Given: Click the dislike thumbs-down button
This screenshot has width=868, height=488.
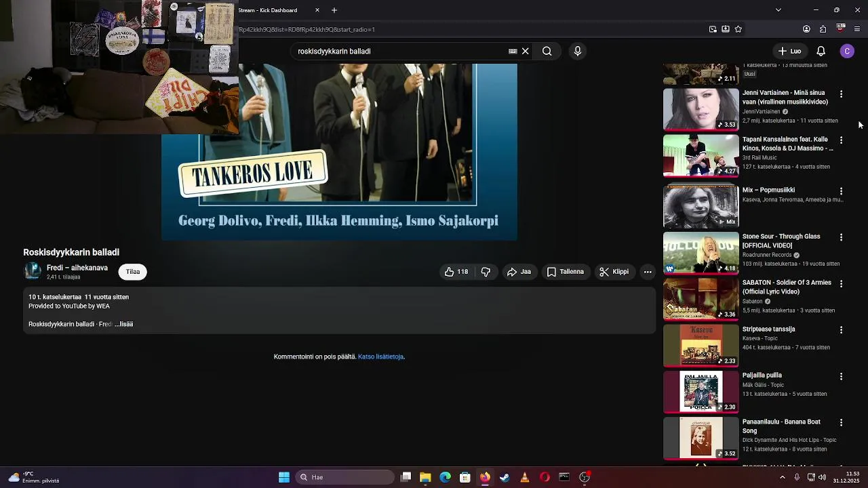Looking at the screenshot, I should [486, 272].
